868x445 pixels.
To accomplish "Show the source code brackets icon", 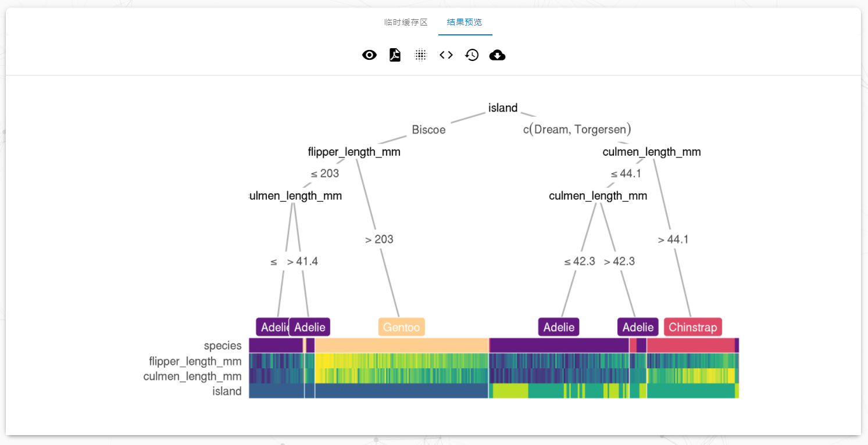I will tap(446, 55).
